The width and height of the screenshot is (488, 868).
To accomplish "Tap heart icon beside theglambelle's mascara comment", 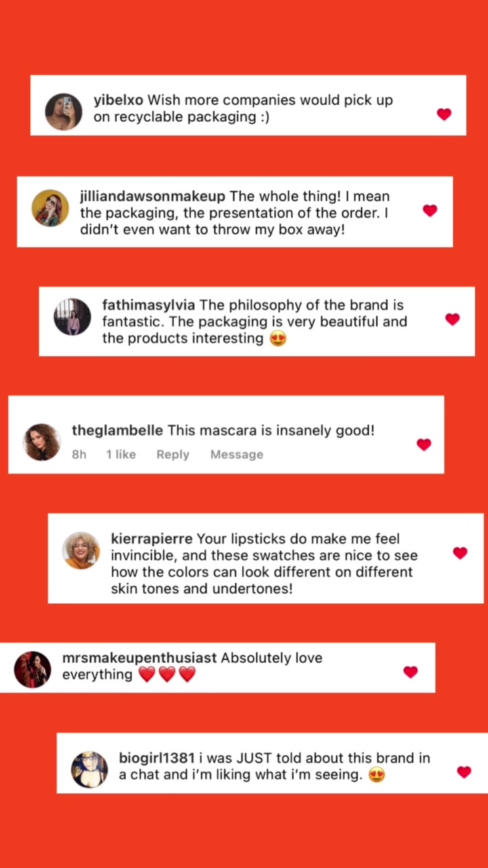I will 424,445.
